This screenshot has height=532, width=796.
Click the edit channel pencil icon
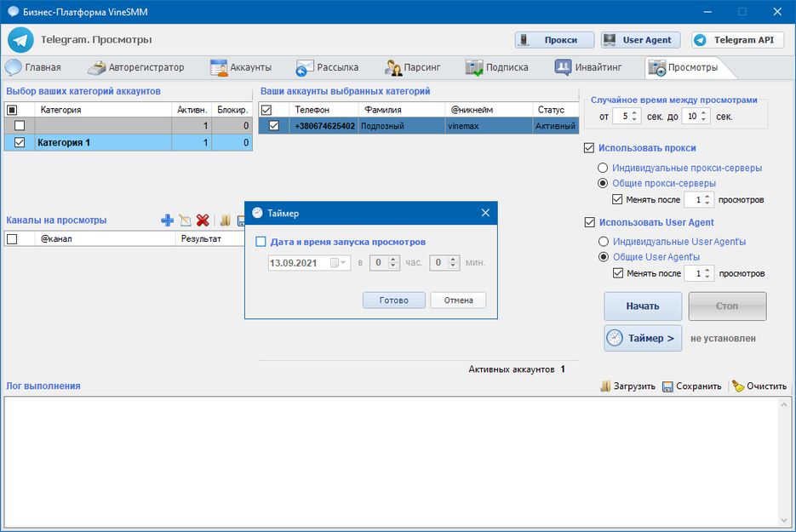point(186,220)
